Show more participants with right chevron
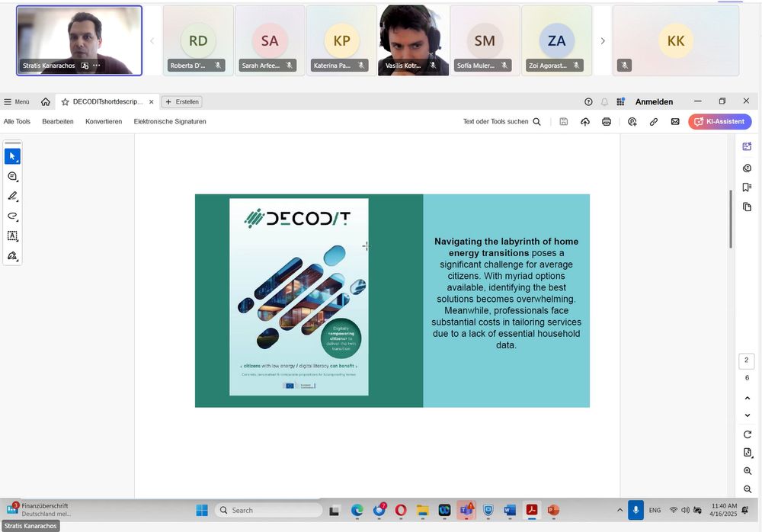This screenshot has width=762, height=532. 603,41
